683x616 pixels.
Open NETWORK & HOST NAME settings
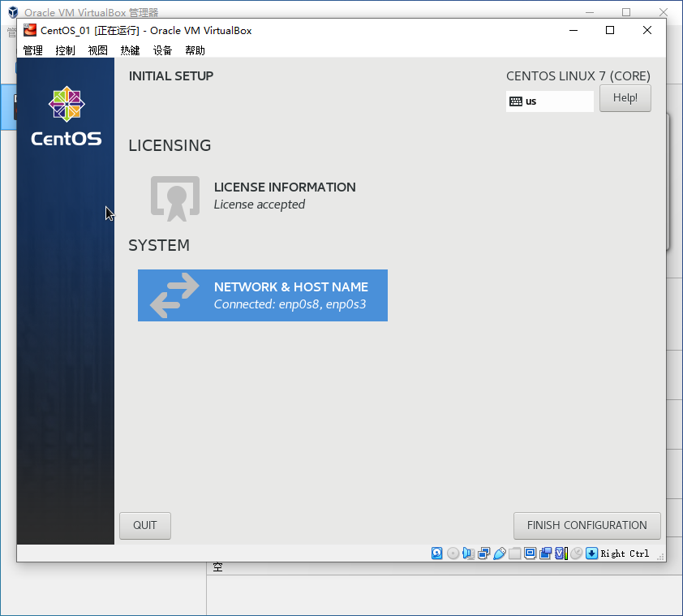(263, 295)
